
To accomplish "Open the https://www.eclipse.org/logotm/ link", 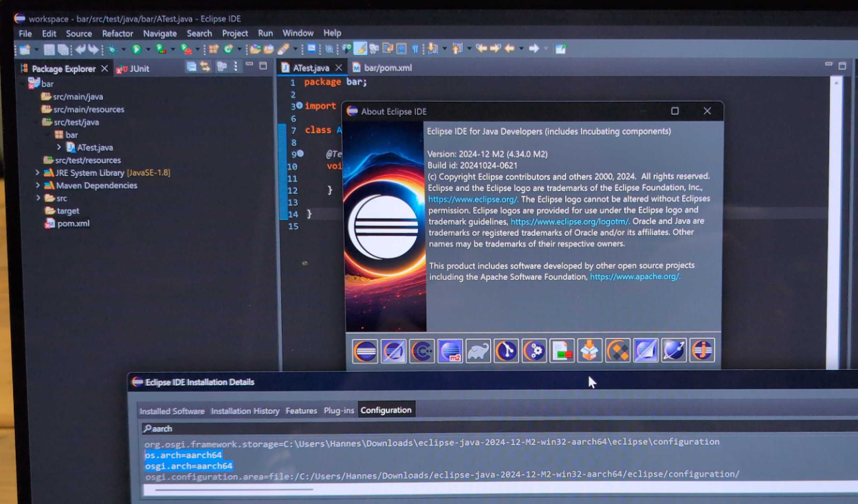I will 569,221.
